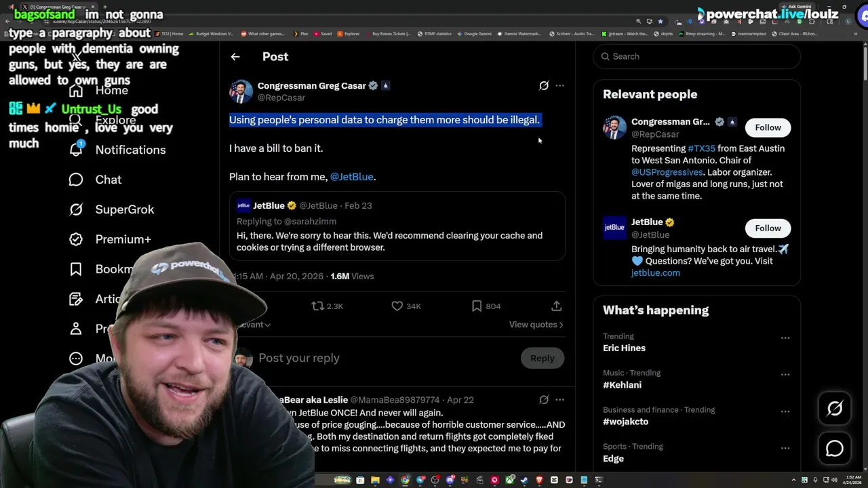
Task: Open Notifications in the sidebar
Action: [x=117, y=150]
